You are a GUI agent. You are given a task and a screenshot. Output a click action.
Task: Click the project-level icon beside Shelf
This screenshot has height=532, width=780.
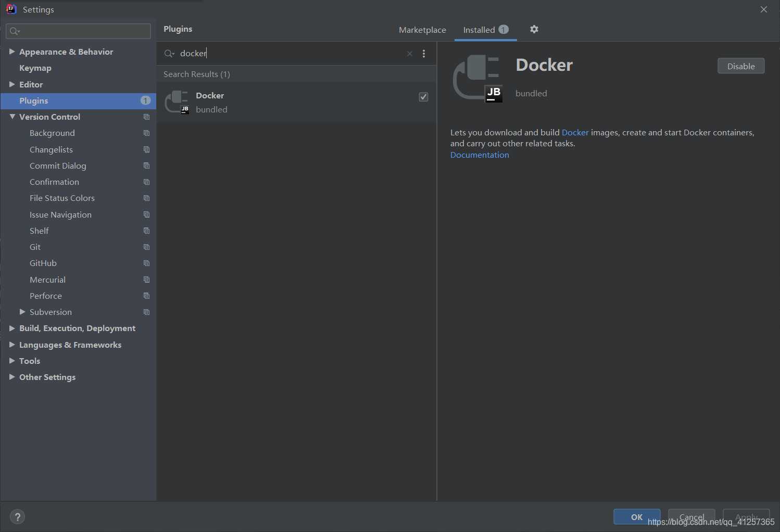click(x=146, y=231)
